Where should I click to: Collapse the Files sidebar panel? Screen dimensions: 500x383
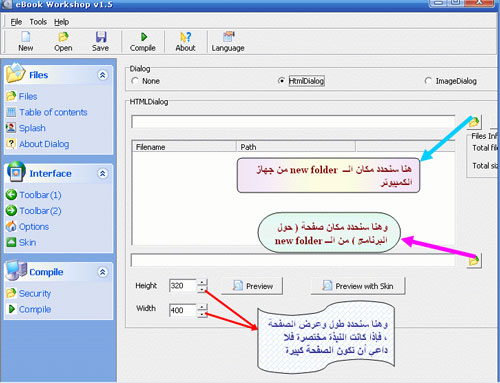click(x=103, y=75)
